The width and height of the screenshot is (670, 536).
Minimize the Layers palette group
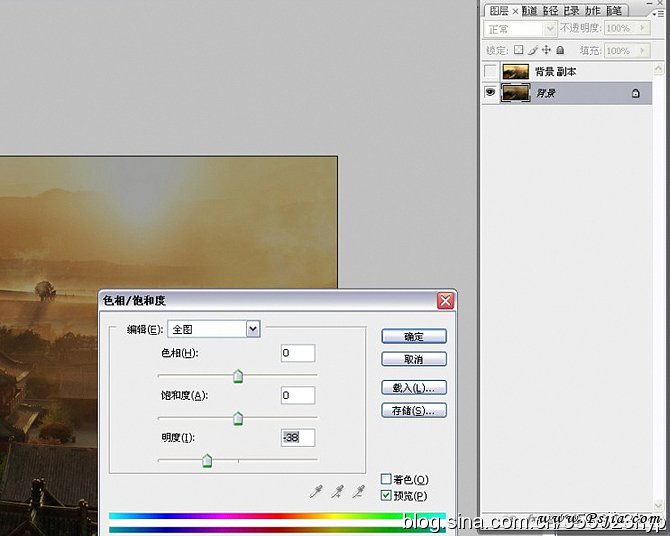(x=650, y=3)
